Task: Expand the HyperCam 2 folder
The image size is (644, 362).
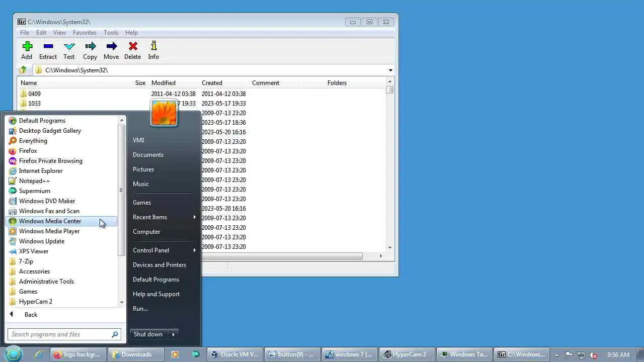Action: click(61, 302)
